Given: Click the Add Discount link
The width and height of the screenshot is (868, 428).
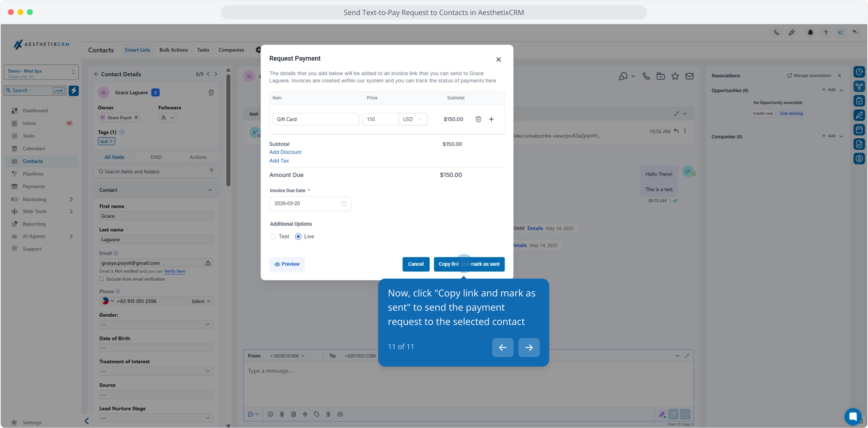Looking at the screenshot, I should (285, 152).
